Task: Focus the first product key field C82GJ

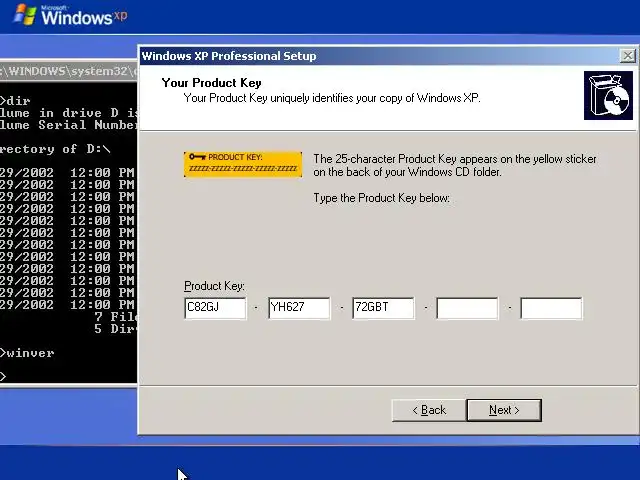Action: [x=215, y=308]
